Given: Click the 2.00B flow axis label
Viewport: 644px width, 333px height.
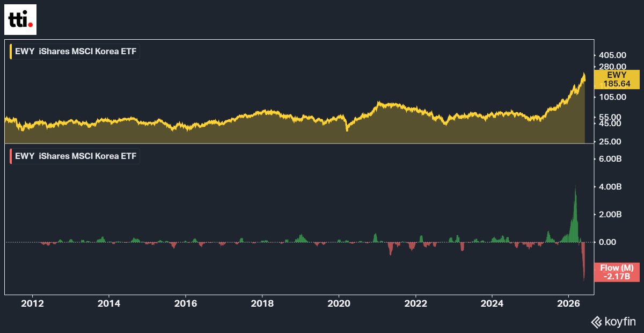Looking at the screenshot, I should click(611, 214).
